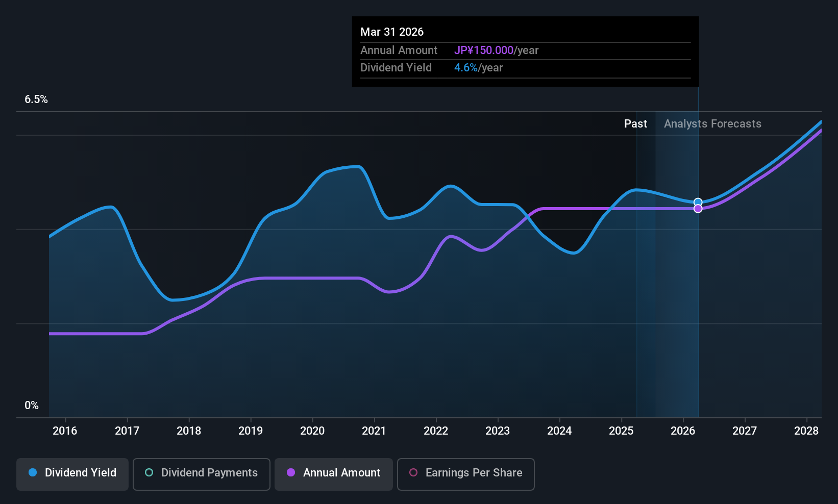Toggle the Dividend Yield legend series
838x504 pixels.
pos(72,474)
